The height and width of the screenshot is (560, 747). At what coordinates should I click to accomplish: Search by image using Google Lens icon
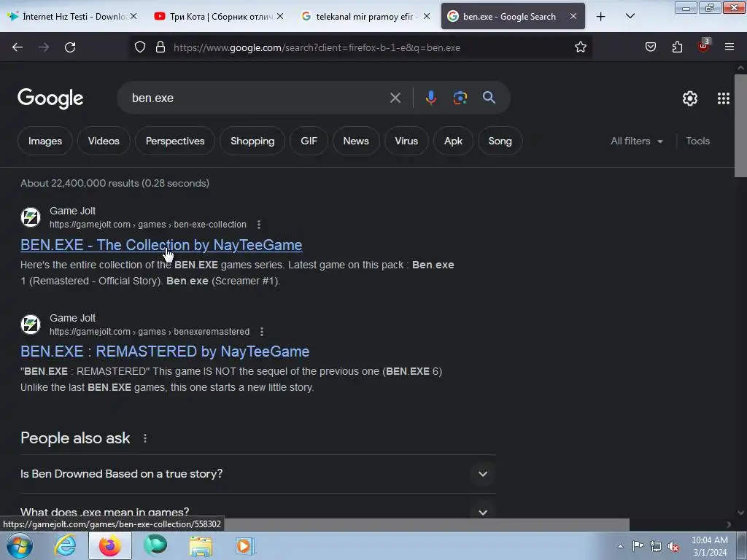460,98
